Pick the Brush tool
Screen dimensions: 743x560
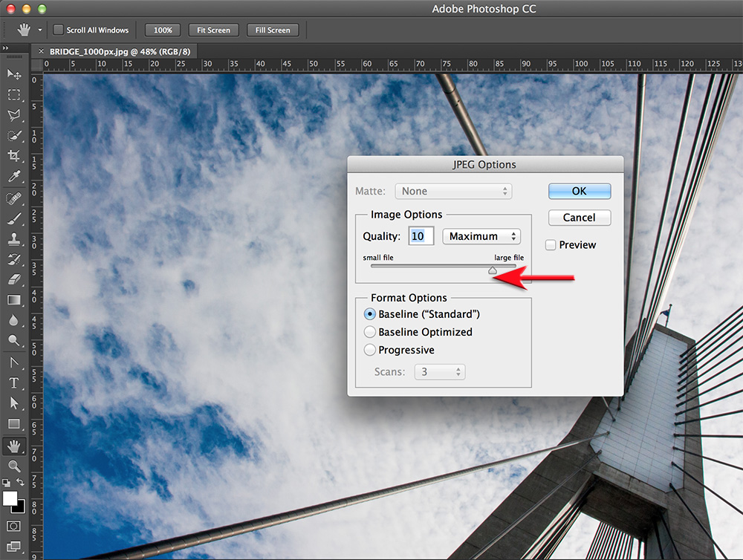click(x=15, y=219)
